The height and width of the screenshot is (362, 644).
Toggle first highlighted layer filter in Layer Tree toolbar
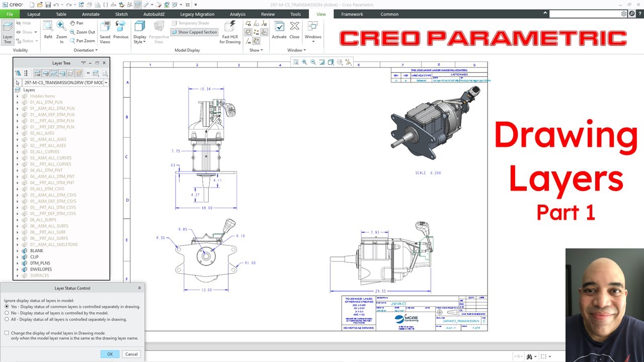pyautogui.click(x=37, y=73)
